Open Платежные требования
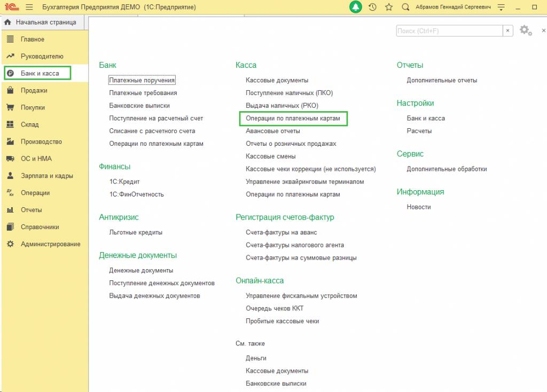 pyautogui.click(x=143, y=93)
